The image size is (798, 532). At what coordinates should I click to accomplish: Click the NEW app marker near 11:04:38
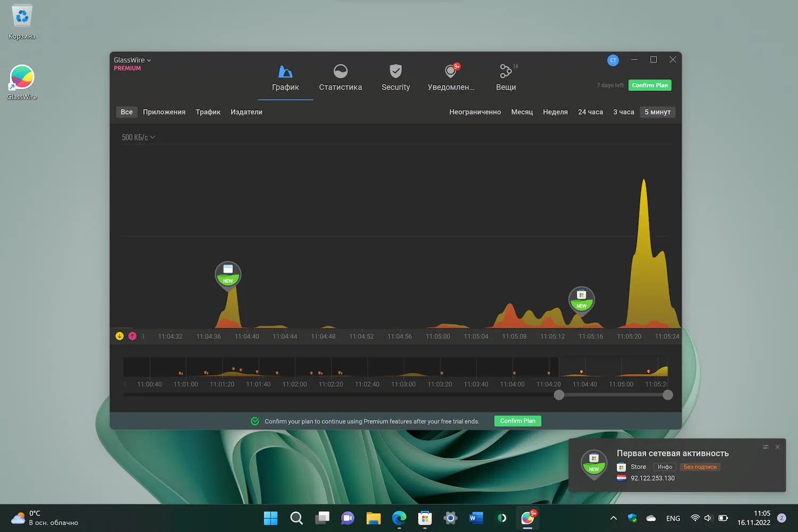228,275
